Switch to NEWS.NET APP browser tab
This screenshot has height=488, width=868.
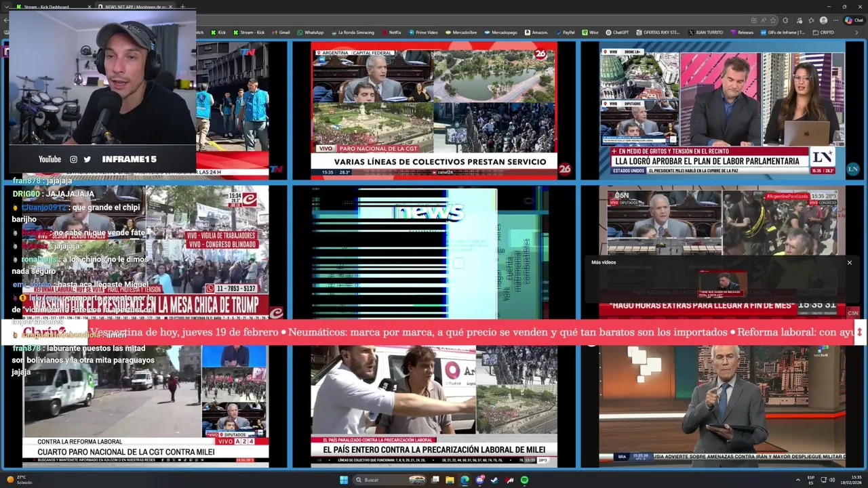(136, 7)
